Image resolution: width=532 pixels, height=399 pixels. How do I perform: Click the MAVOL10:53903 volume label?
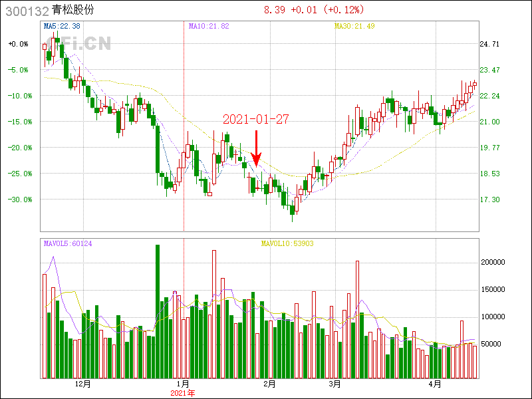[x=287, y=243]
